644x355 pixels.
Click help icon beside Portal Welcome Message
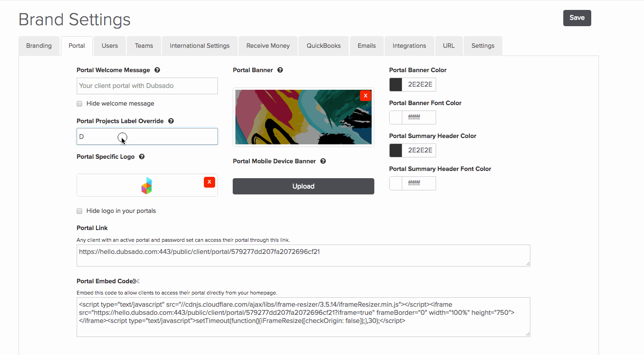[x=157, y=70]
